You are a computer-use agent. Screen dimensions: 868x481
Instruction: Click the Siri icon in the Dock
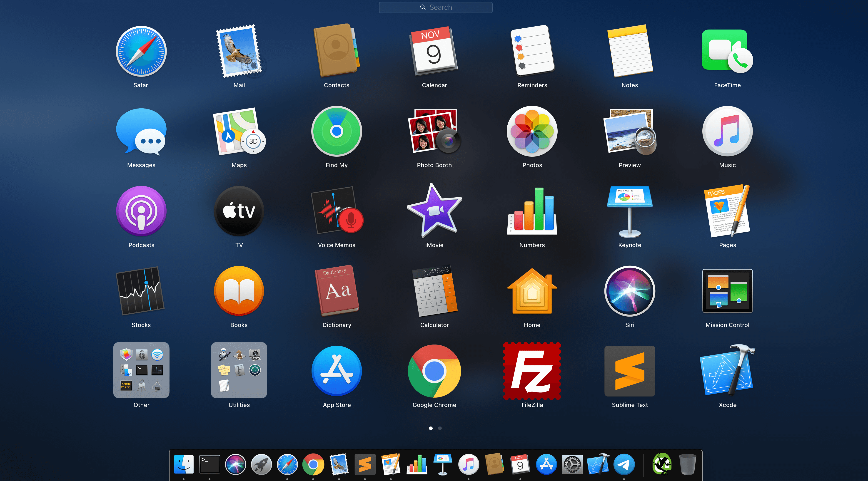click(x=236, y=464)
